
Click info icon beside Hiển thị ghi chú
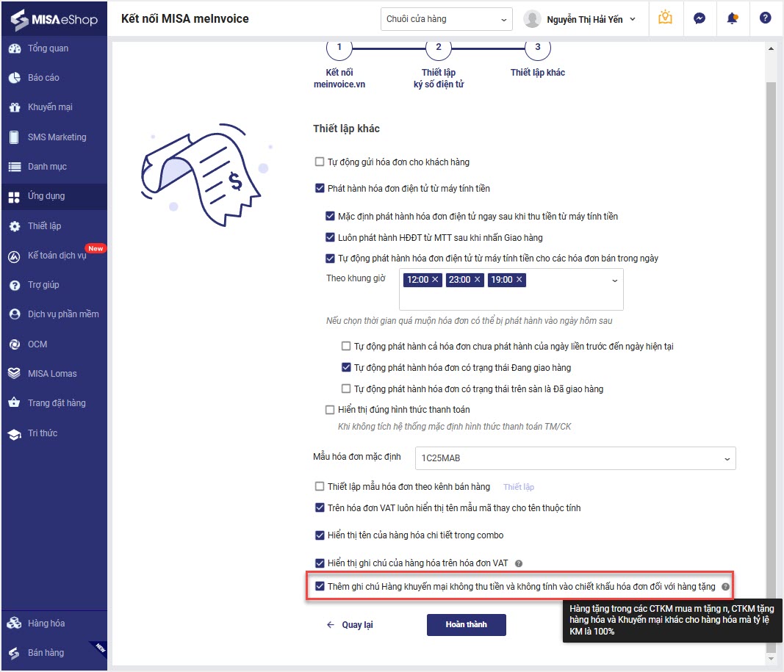click(x=519, y=563)
